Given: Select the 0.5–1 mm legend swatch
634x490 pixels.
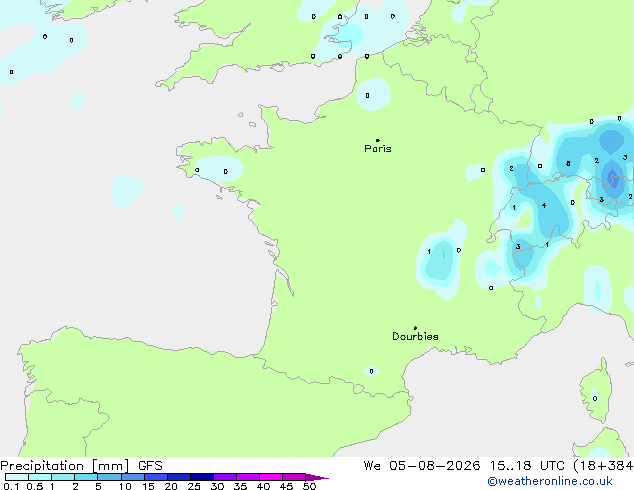Looking at the screenshot, I should pos(40,477).
